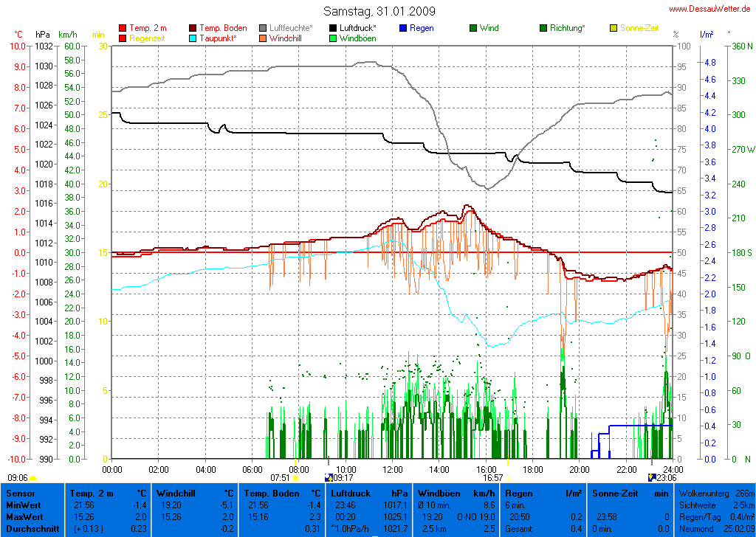
Task: Click the red Temp. 2 m legend swatch
Action: 123,28
